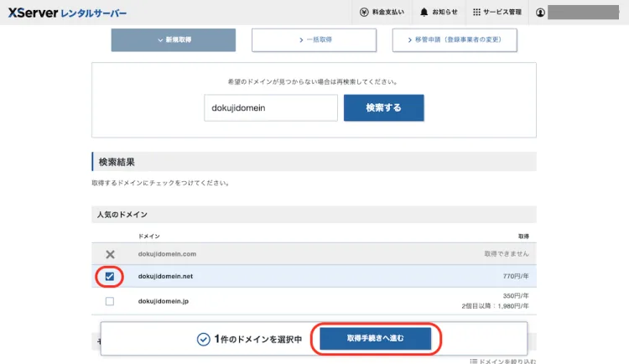Click the dokujidomein.net domain name text
The height and width of the screenshot is (364, 629).
[165, 276]
